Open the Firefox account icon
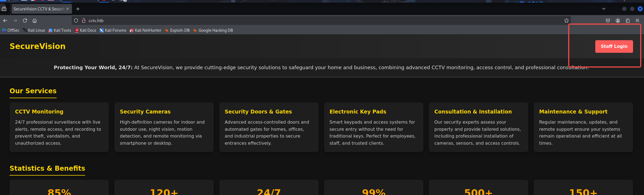Viewport: 644px width, 195px height. coord(618,21)
